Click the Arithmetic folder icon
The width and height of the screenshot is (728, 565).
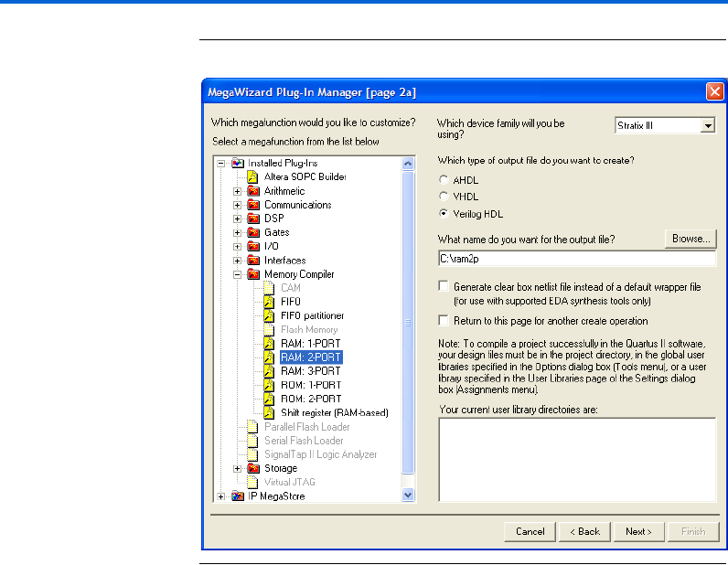point(253,191)
